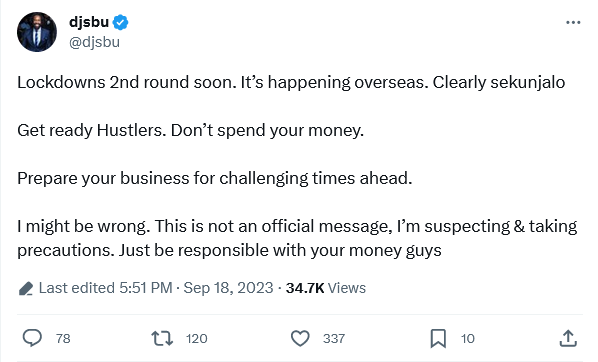
Task: View edit history via Last edited 5:51 PM
Action: (106, 288)
